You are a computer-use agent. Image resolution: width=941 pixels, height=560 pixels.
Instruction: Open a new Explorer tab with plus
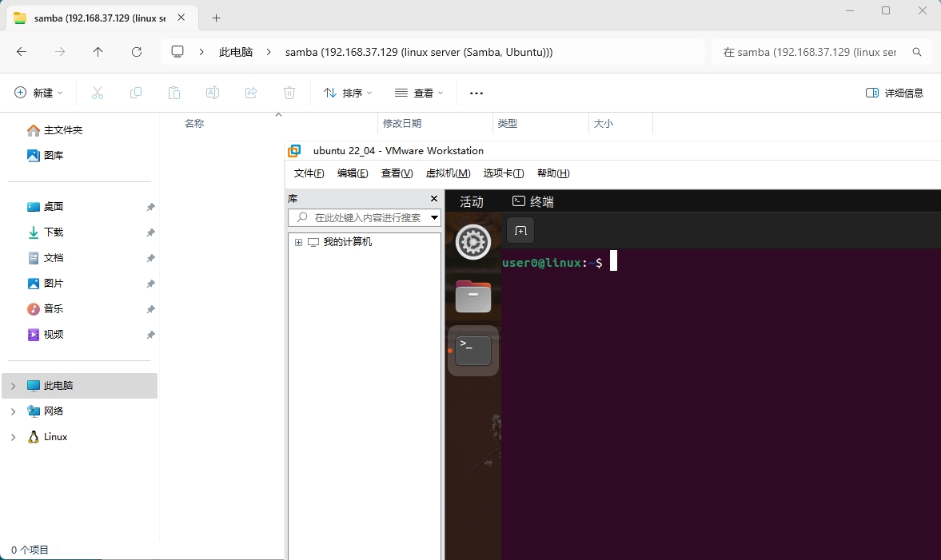pos(217,18)
